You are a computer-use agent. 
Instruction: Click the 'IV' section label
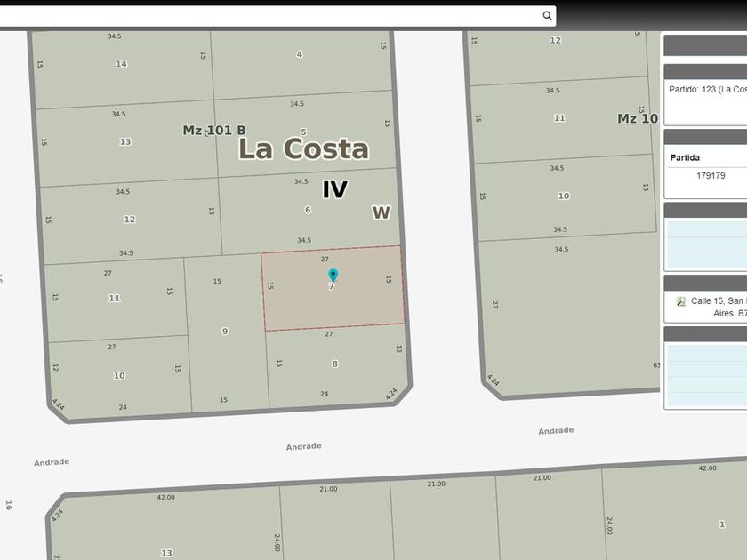[335, 189]
